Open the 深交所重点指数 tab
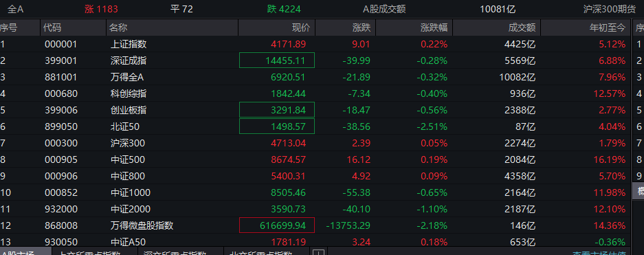Screen dimensions: 644x255 [180, 252]
